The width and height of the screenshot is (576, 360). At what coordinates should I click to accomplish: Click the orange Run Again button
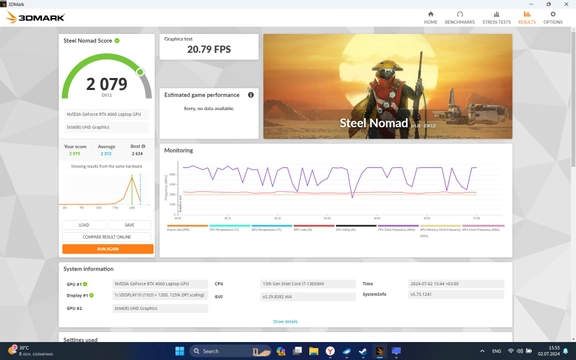pos(108,249)
